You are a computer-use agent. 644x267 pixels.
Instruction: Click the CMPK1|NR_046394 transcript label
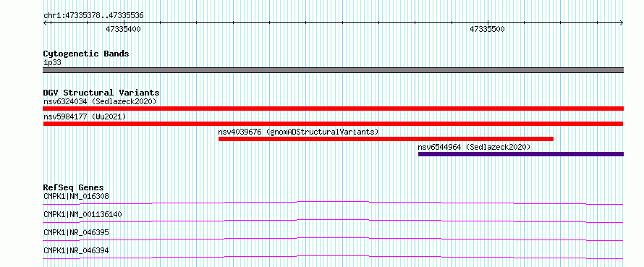coord(77,250)
